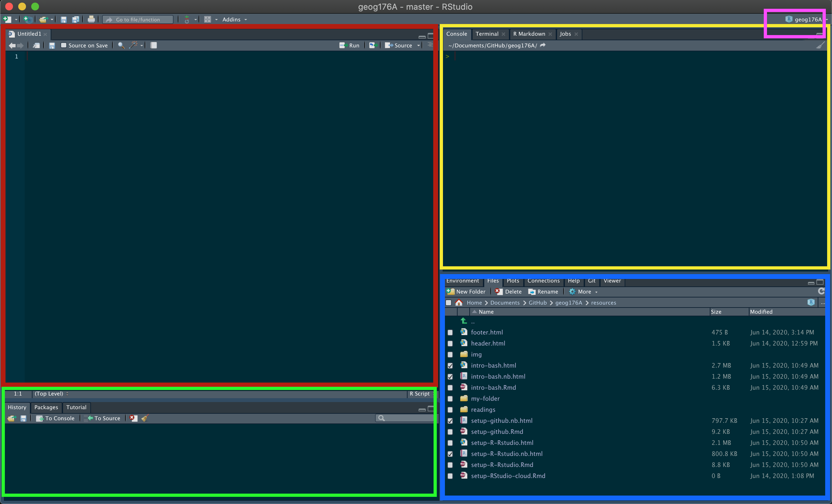Click the Go to file/function field
This screenshot has width=832, height=504.
138,19
